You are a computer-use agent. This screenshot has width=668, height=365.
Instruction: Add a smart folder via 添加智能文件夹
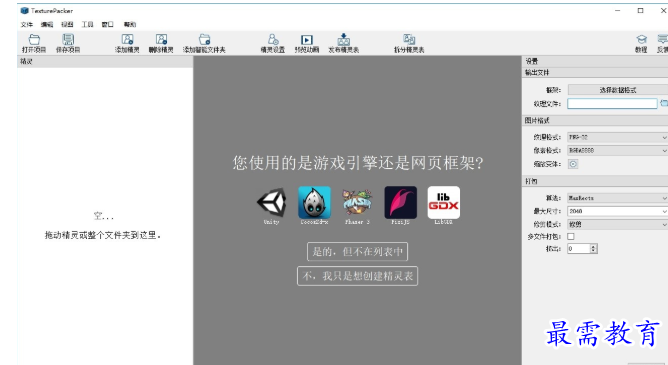click(x=204, y=43)
